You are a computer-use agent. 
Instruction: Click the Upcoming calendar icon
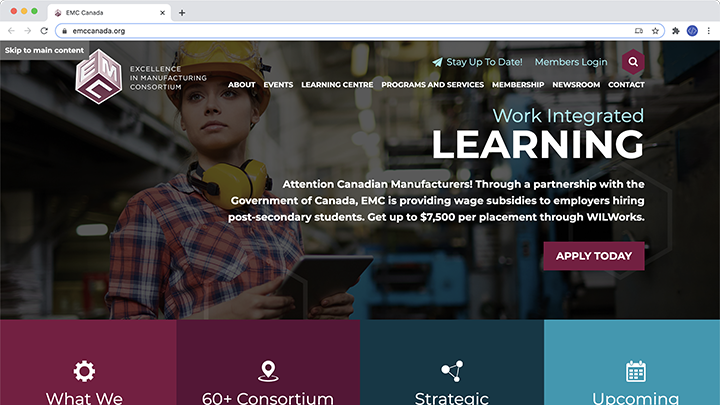[636, 371]
